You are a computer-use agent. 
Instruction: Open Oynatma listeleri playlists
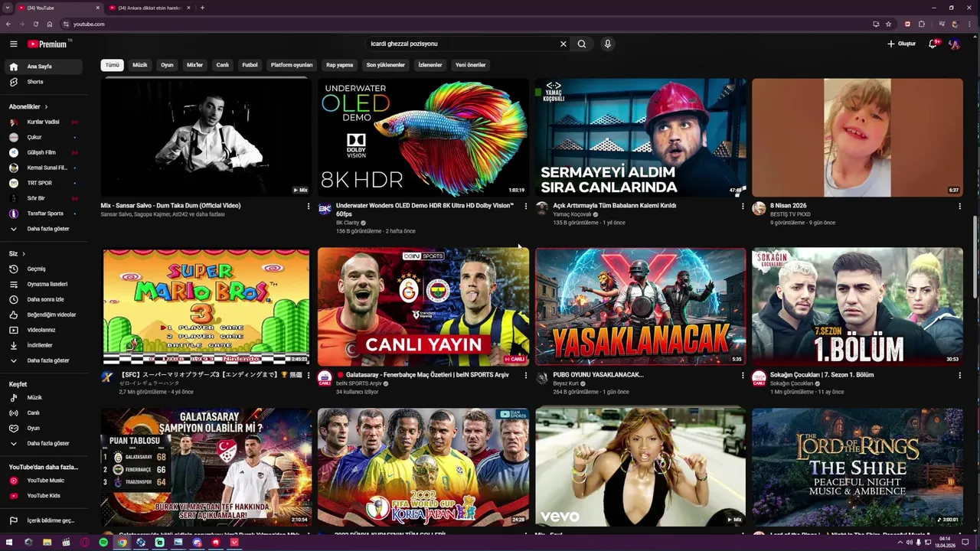coord(45,284)
